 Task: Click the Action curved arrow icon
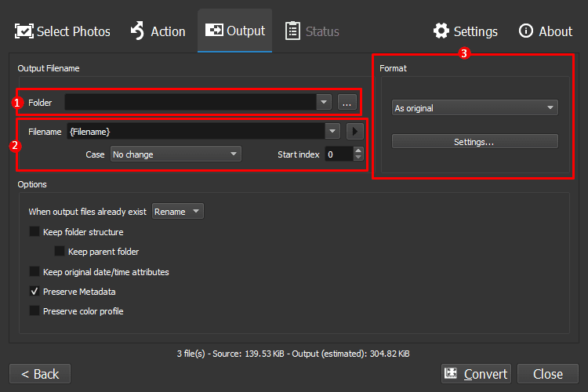coord(137,31)
